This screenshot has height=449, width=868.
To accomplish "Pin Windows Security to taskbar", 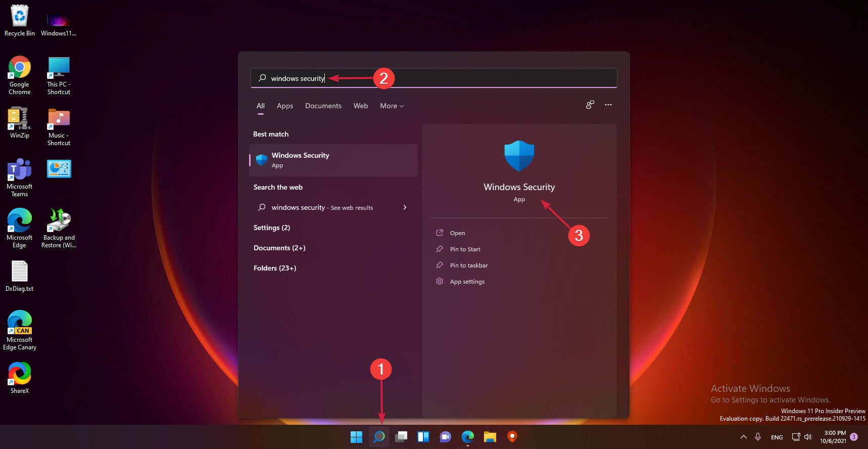I will [x=468, y=265].
